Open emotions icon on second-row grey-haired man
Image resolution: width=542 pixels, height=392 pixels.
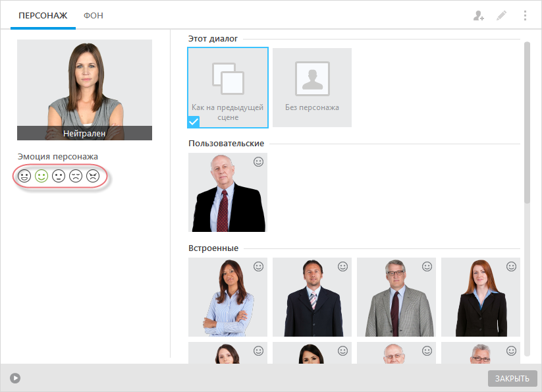click(x=512, y=351)
